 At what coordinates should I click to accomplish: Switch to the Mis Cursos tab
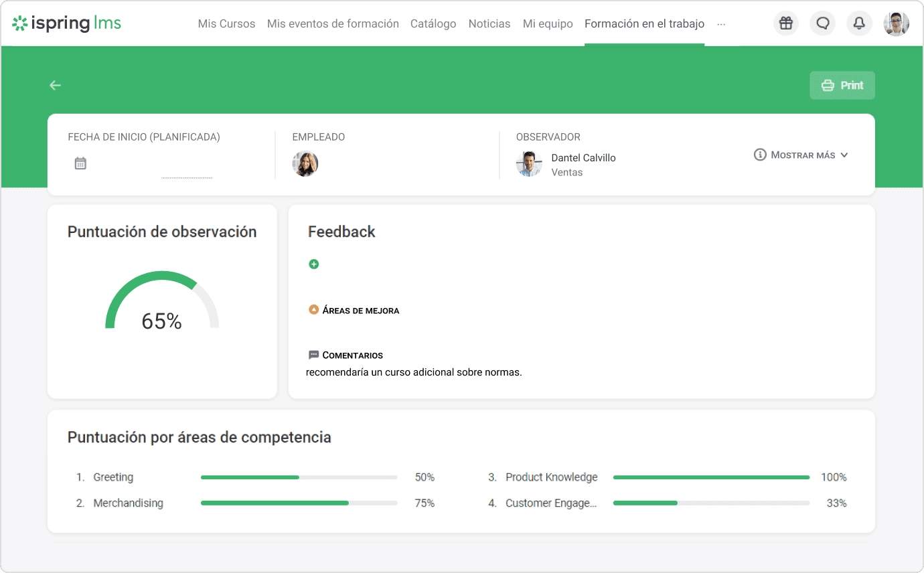point(226,23)
